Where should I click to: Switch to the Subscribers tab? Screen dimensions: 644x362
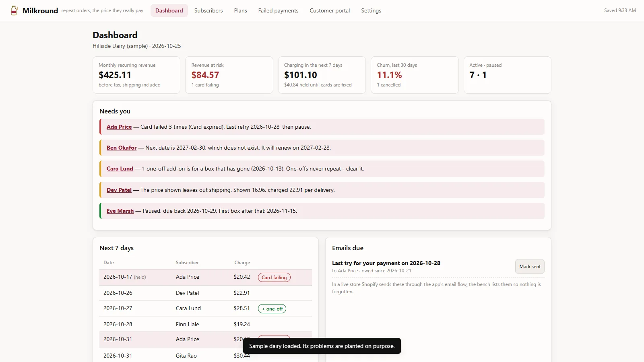point(208,10)
